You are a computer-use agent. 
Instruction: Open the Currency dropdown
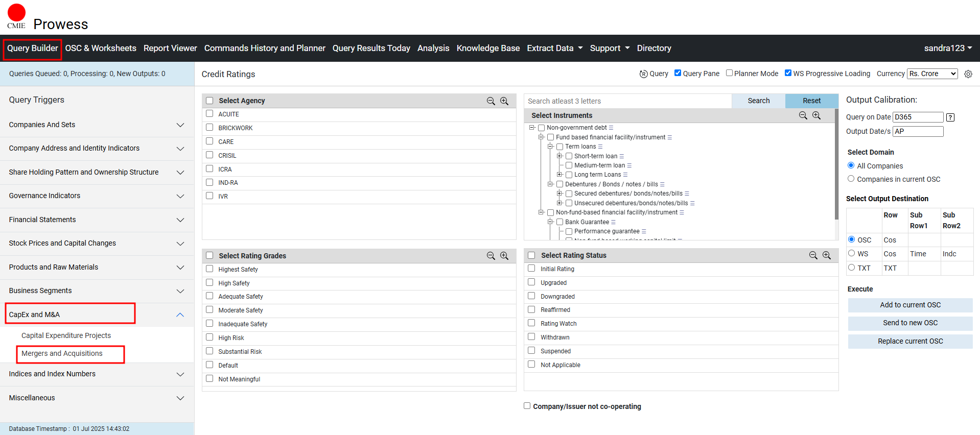pyautogui.click(x=932, y=74)
